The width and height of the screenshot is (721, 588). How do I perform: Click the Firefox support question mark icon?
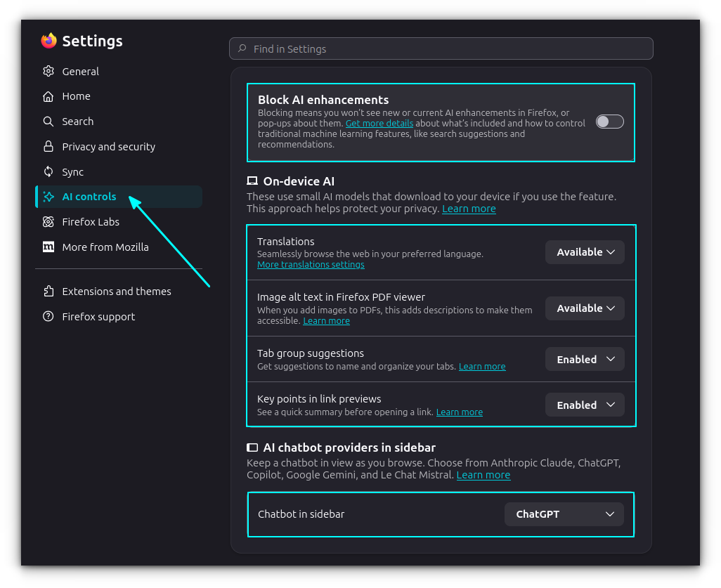tap(48, 317)
